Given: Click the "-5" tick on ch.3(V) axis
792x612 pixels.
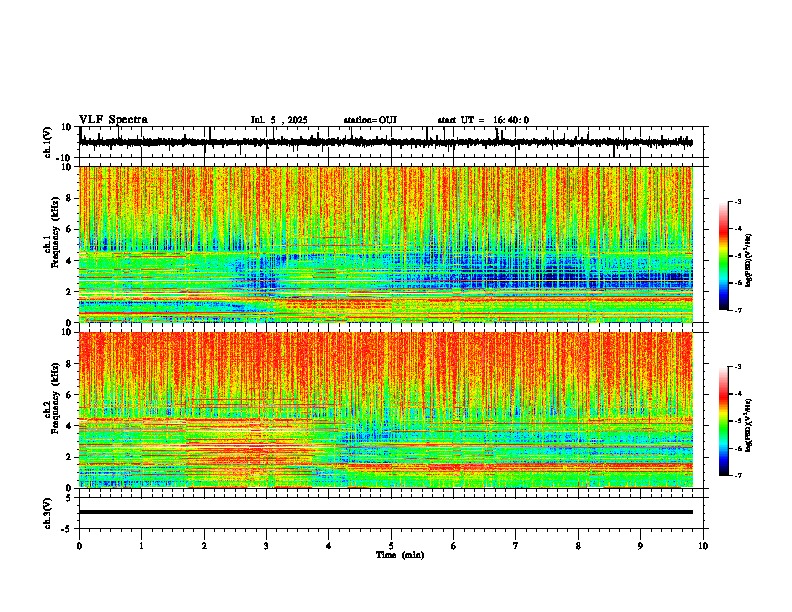Looking at the screenshot, I should click(x=68, y=529).
